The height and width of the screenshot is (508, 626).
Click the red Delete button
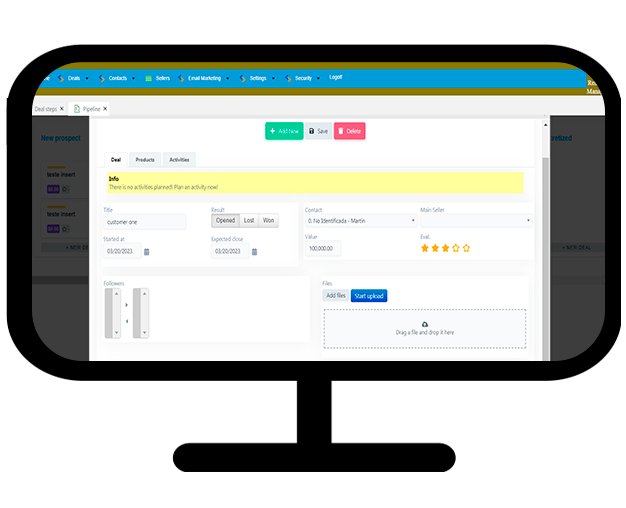349,131
